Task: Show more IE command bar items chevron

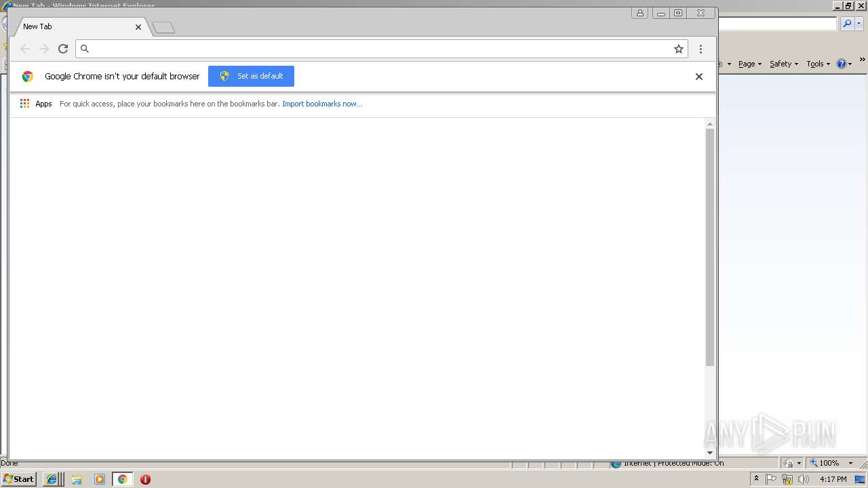Action: pos(862,60)
